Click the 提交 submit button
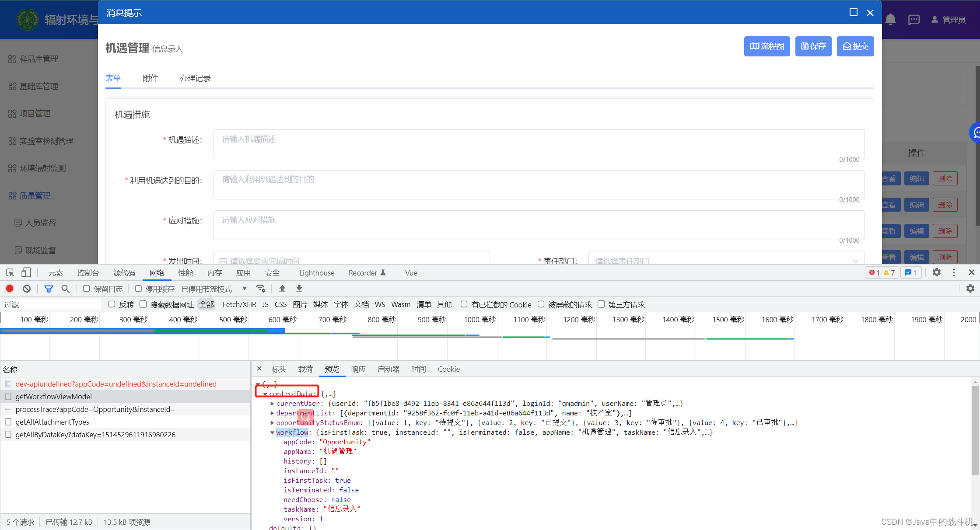Viewport: 980px width, 530px height. pyautogui.click(x=855, y=46)
